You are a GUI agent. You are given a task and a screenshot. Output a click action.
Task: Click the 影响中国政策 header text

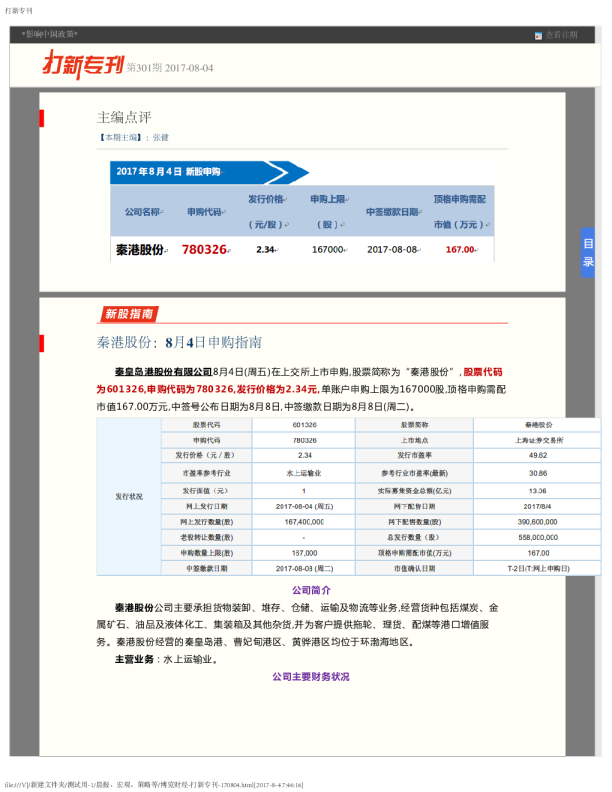[x=50, y=35]
